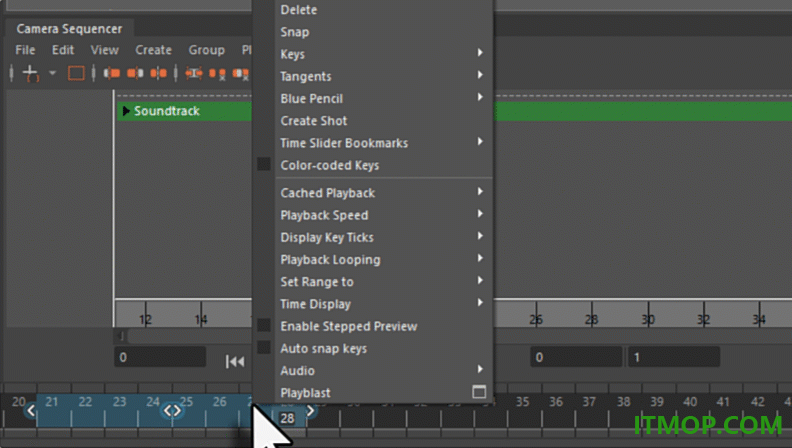The height and width of the screenshot is (448, 792).
Task: Click frame 22 on time slider
Action: tap(85, 402)
